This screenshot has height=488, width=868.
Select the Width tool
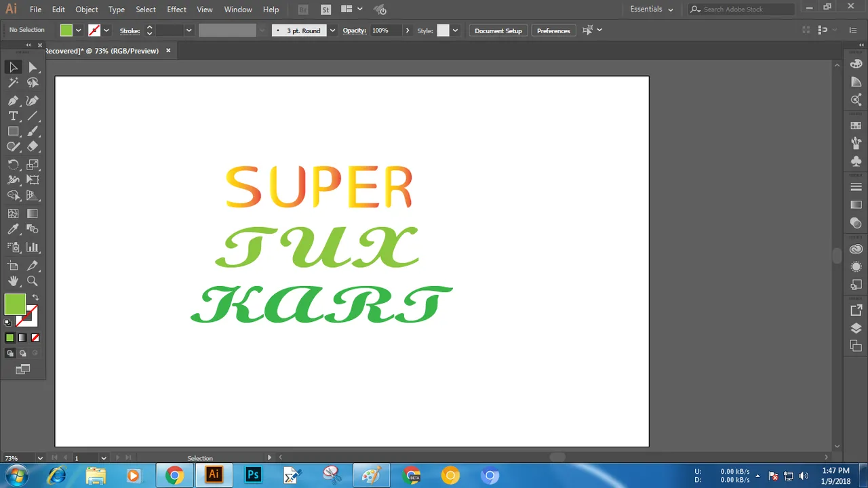[x=13, y=180]
